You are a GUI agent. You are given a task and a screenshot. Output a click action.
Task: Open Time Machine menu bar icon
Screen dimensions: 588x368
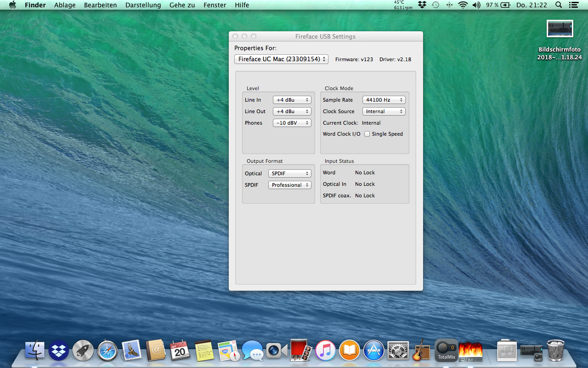[x=435, y=5]
